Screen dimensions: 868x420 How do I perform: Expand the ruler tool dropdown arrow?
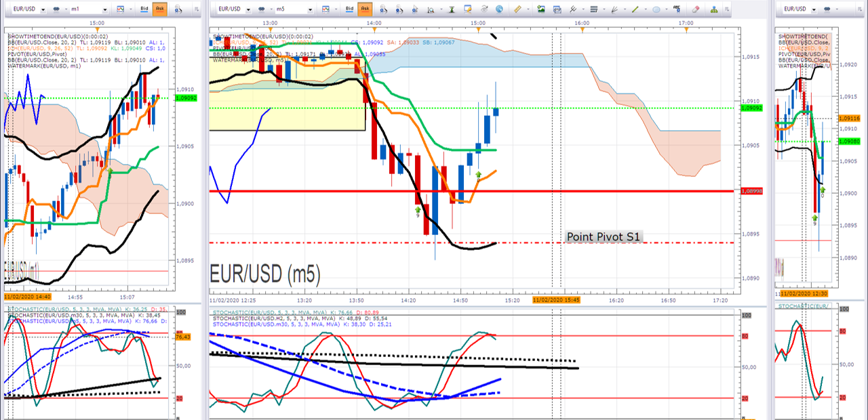click(x=528, y=9)
